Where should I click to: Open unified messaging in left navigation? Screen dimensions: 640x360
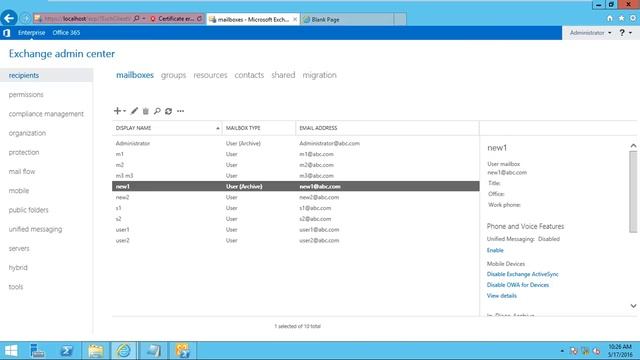pyautogui.click(x=36, y=229)
